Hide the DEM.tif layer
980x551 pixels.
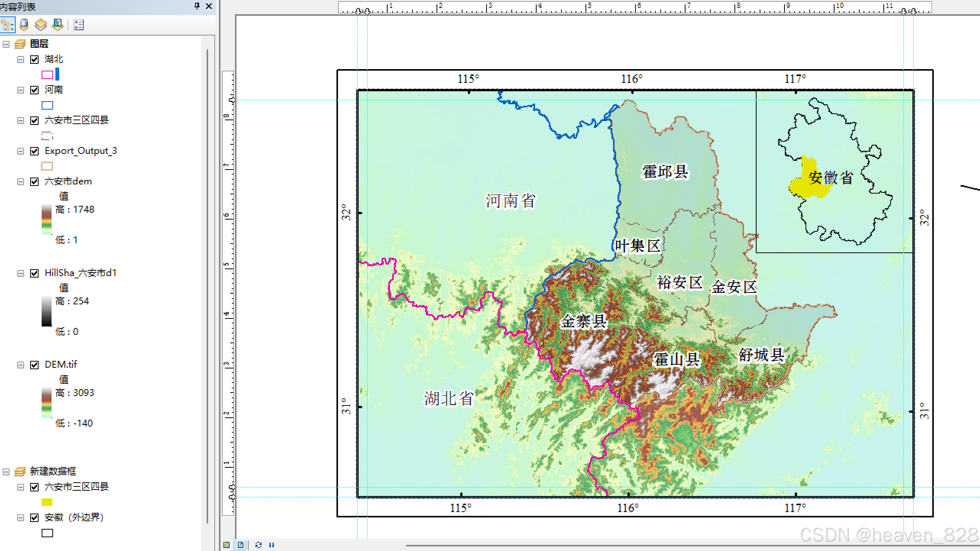[34, 365]
